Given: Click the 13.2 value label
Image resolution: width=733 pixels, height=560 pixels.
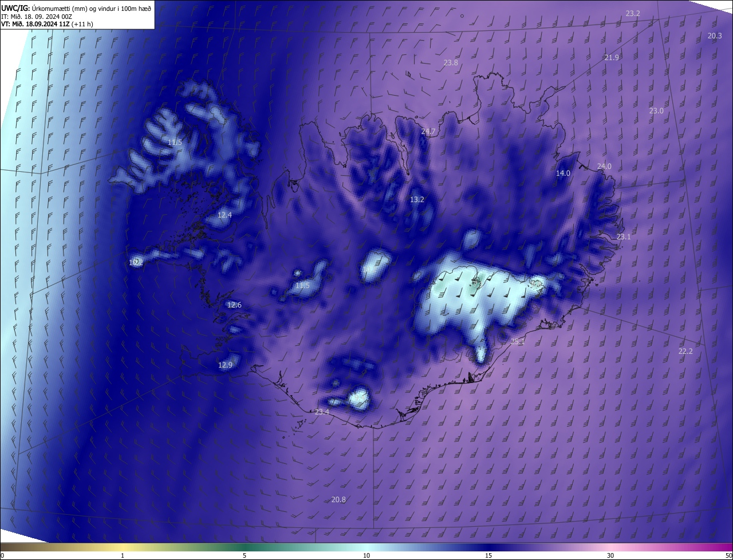Looking at the screenshot, I should pos(417,199).
